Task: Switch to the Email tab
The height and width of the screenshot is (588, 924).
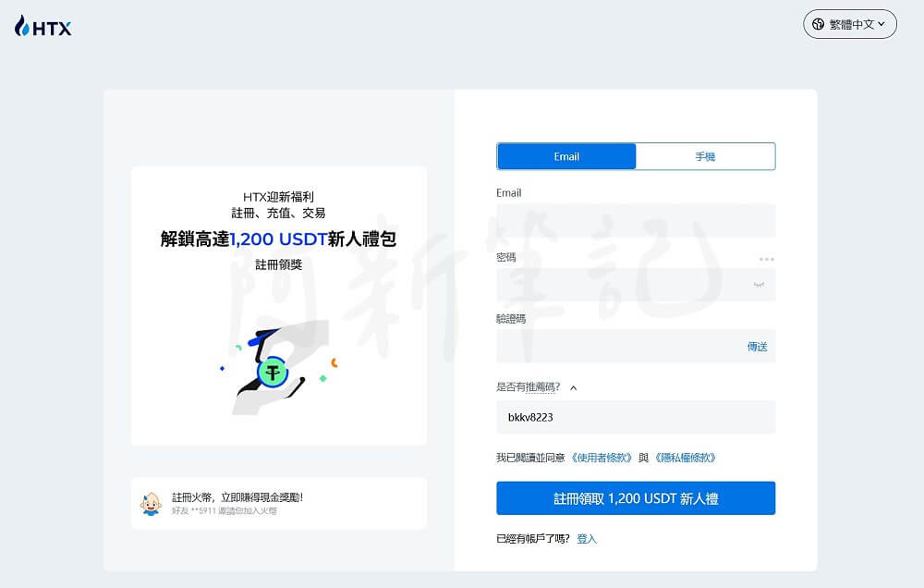Action: tap(566, 156)
